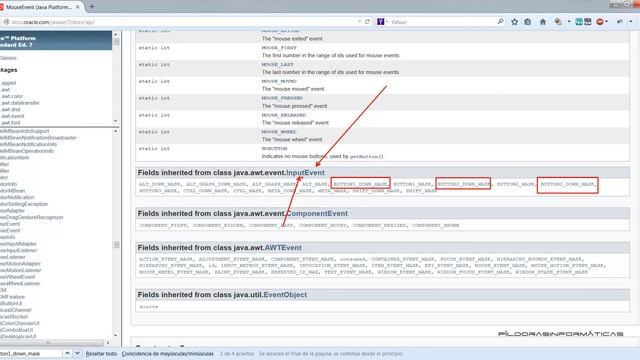The height and width of the screenshot is (360, 640).
Task: Open the NOBUTTON field link
Action: [x=274, y=149]
